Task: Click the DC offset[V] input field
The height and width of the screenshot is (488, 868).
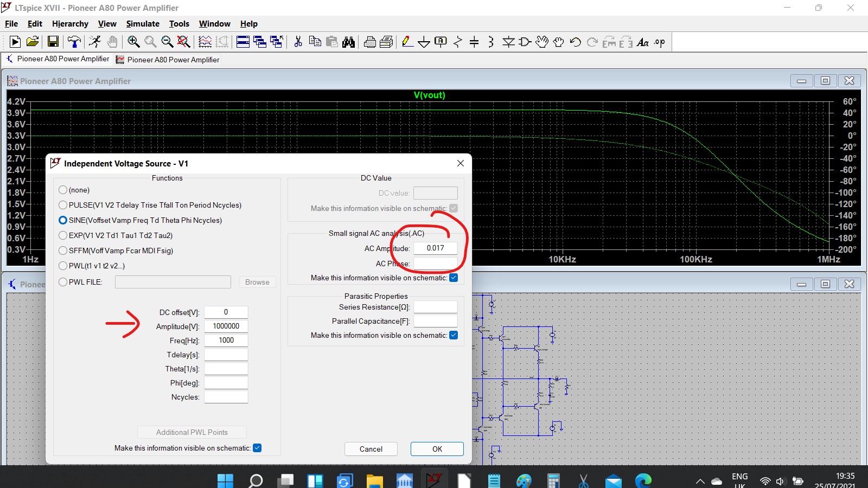Action: pos(226,312)
